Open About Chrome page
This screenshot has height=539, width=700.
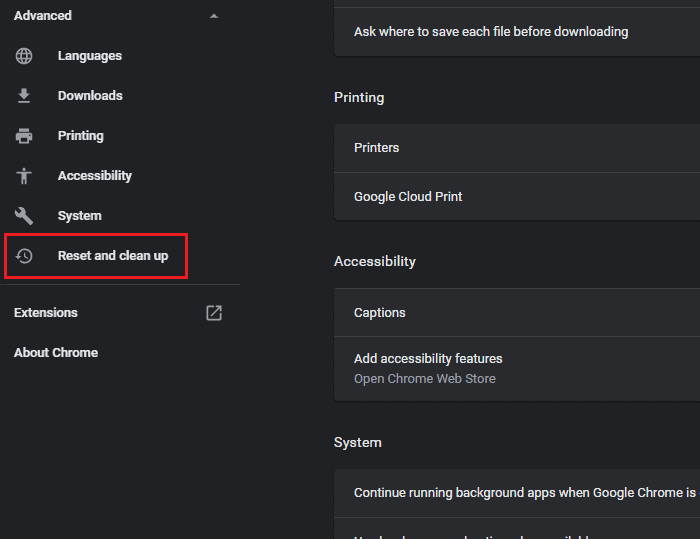56,353
